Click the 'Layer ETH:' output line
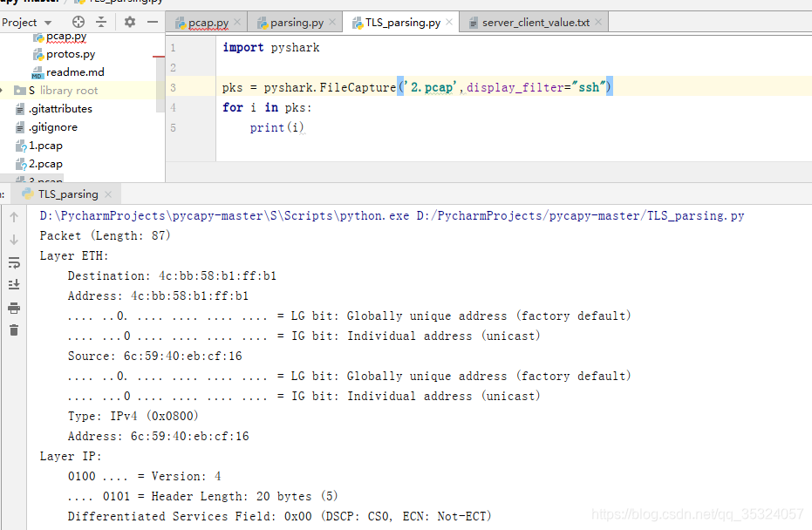Viewport: 812px width, 530px height. [74, 256]
